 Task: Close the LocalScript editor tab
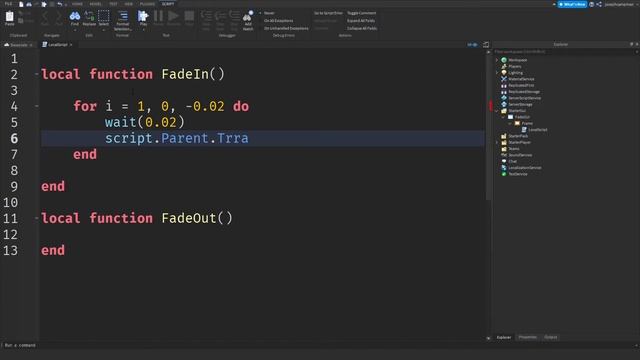(x=71, y=44)
